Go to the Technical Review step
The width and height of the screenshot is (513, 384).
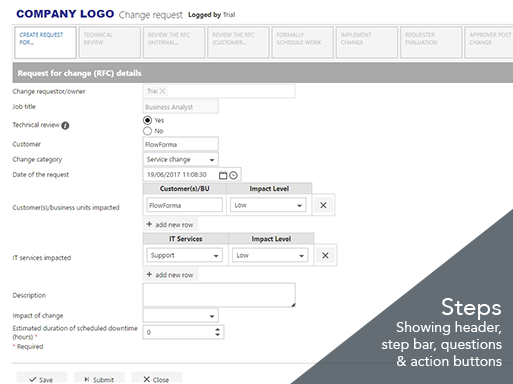pyautogui.click(x=110, y=43)
